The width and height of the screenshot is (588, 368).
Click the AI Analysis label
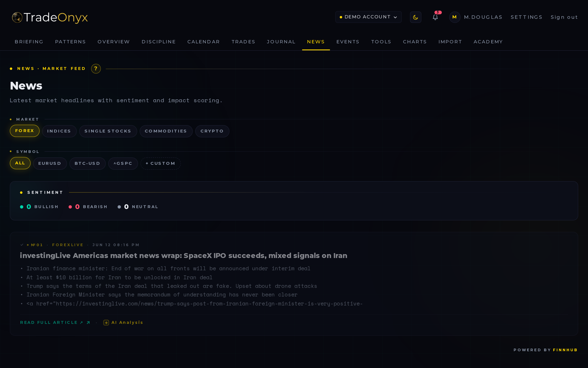(127, 322)
